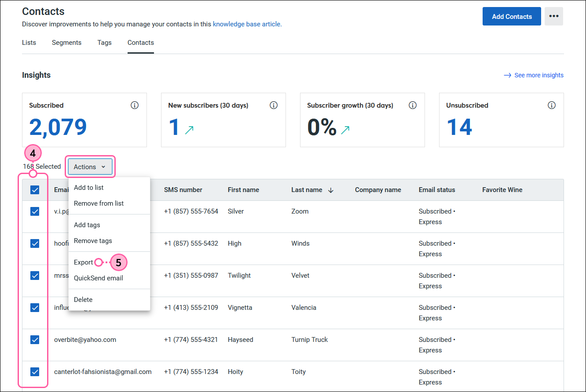
Task: Click the Subscribed 2,079 count
Action: pyautogui.click(x=58, y=127)
